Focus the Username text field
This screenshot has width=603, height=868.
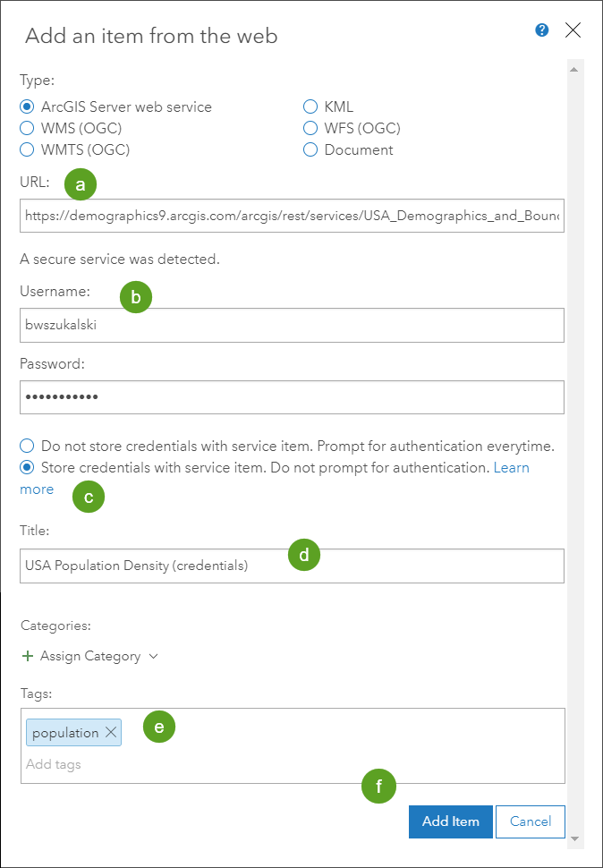pos(292,325)
